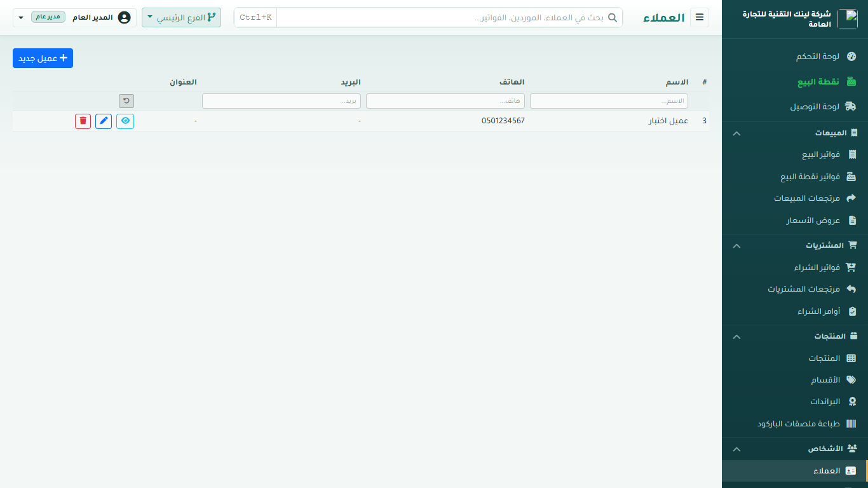This screenshot has width=868, height=488.
Task: Click the الاسم column header
Action: 676,83
